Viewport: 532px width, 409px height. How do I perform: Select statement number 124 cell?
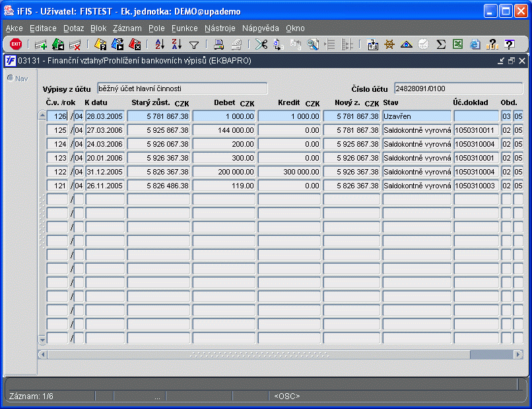click(57, 144)
